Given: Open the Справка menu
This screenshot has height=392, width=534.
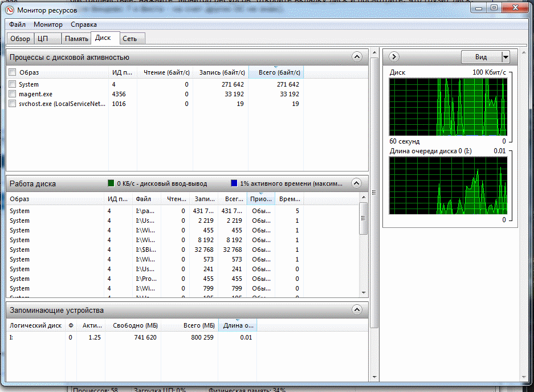Looking at the screenshot, I should tap(84, 24).
